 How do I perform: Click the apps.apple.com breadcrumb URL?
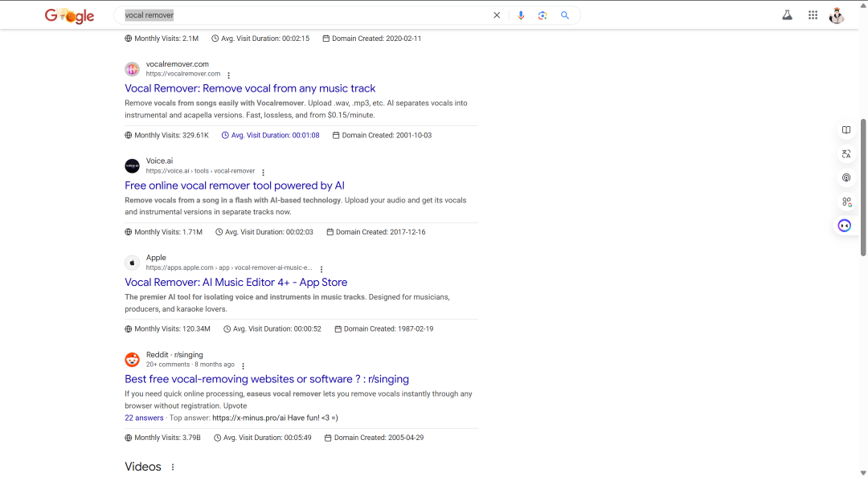(x=229, y=268)
